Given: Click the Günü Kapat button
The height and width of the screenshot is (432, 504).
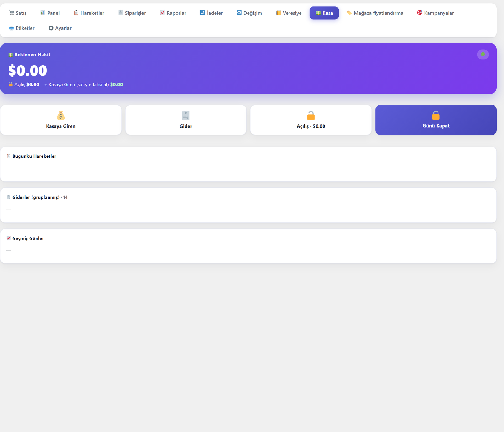Looking at the screenshot, I should click(436, 120).
